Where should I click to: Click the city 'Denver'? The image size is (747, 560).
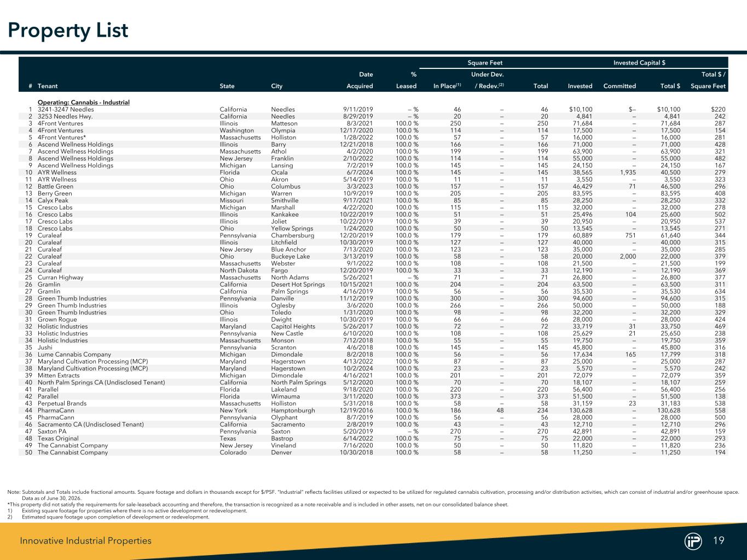(281, 452)
